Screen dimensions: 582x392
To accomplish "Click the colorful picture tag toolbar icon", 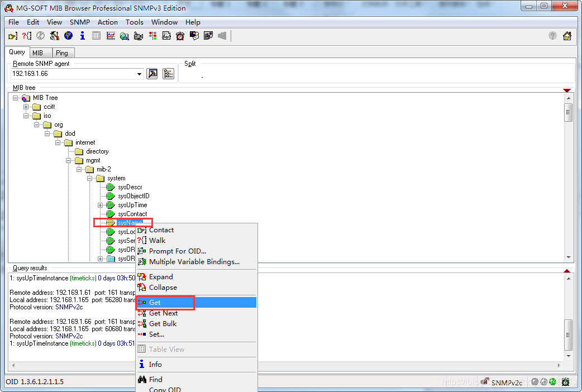I will [194, 36].
